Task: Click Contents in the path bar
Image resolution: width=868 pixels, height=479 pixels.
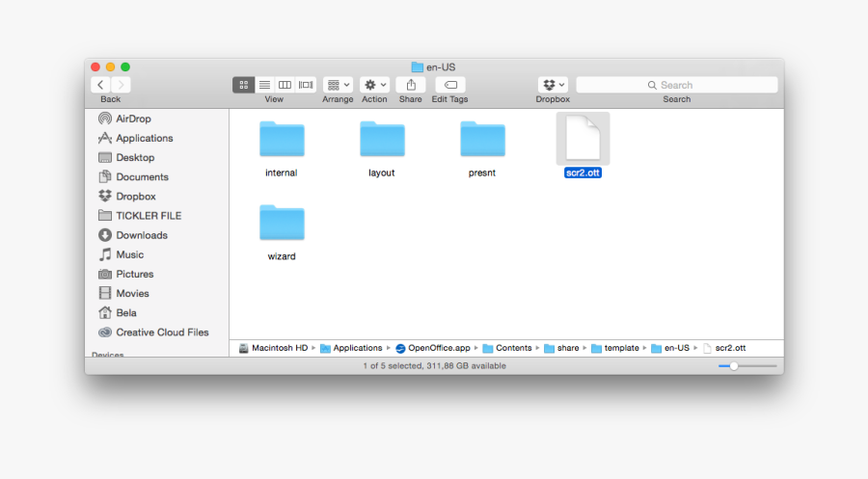Action: (507, 348)
